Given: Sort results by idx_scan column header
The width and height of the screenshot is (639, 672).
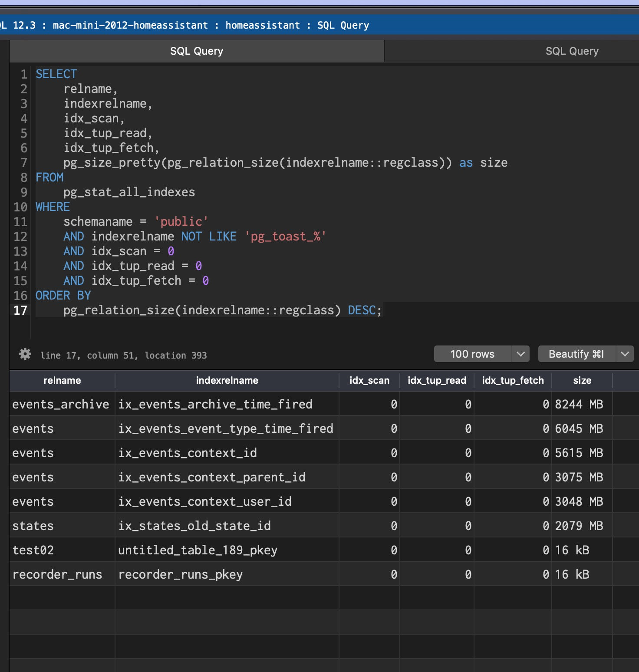Looking at the screenshot, I should pyautogui.click(x=369, y=381).
